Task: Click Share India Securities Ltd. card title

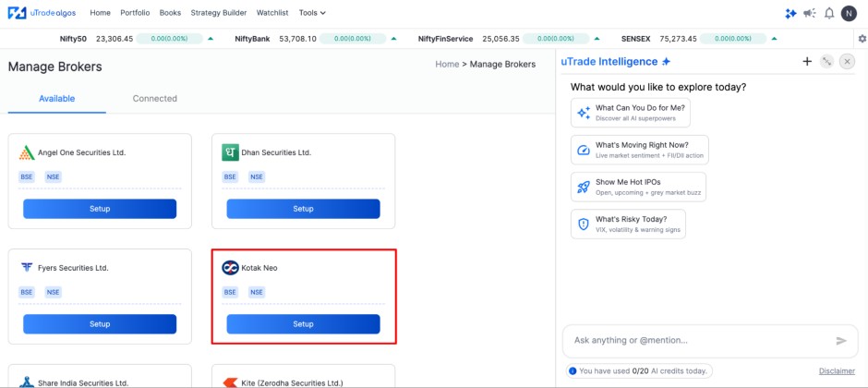Action: pos(83,382)
